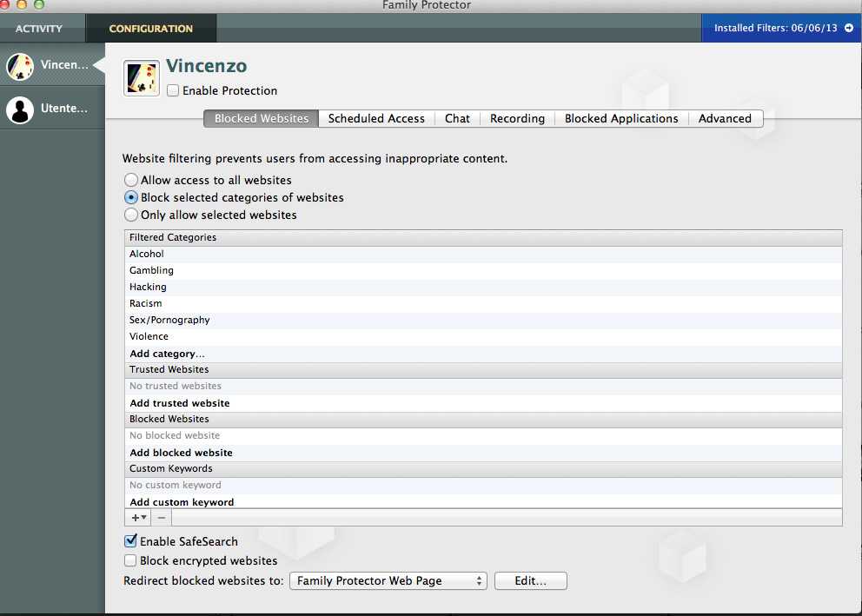Open the plus add menu below the list

[x=137, y=517]
